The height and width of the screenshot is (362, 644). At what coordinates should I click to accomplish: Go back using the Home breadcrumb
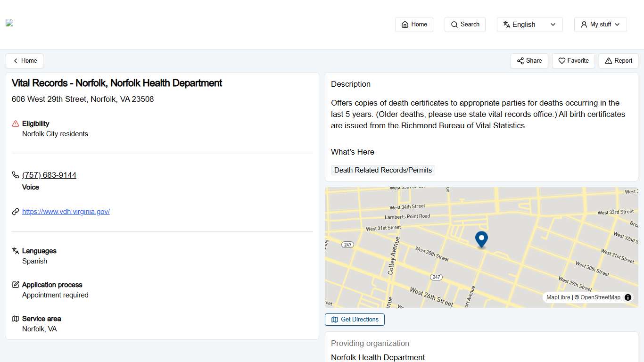pos(25,61)
